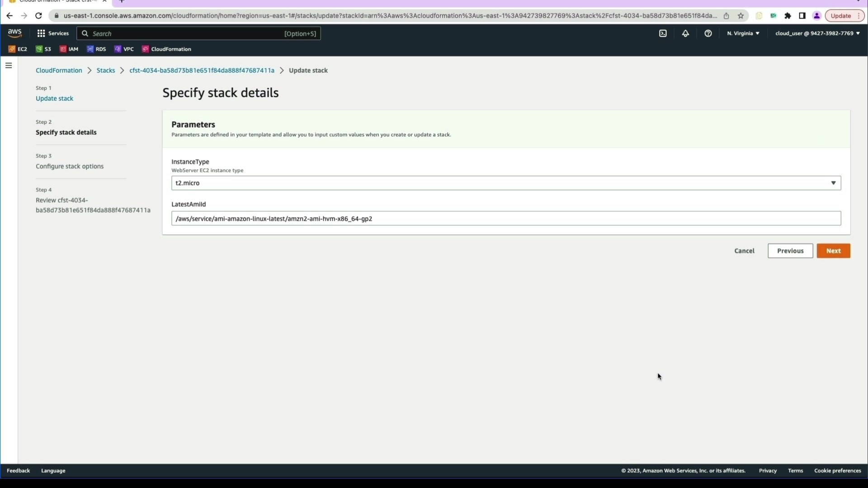
Task: Open IAM shortcut in favorites bar
Action: [69, 49]
